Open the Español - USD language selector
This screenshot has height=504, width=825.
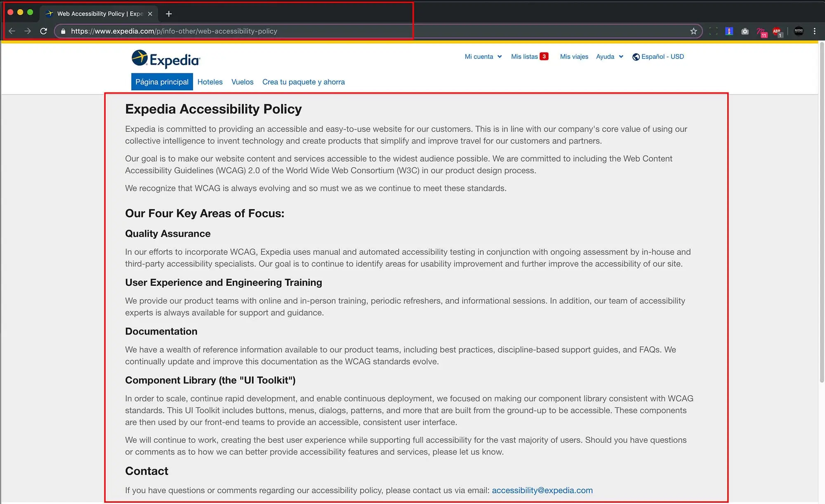[x=658, y=57]
